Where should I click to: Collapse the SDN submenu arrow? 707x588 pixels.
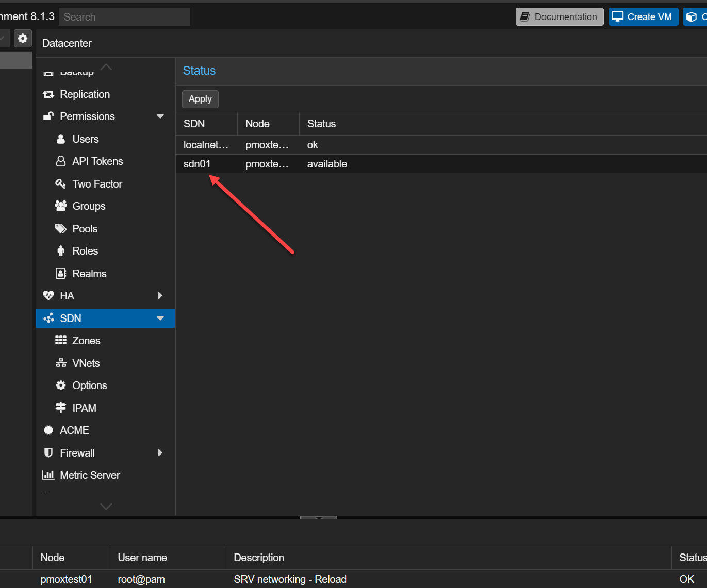click(160, 318)
